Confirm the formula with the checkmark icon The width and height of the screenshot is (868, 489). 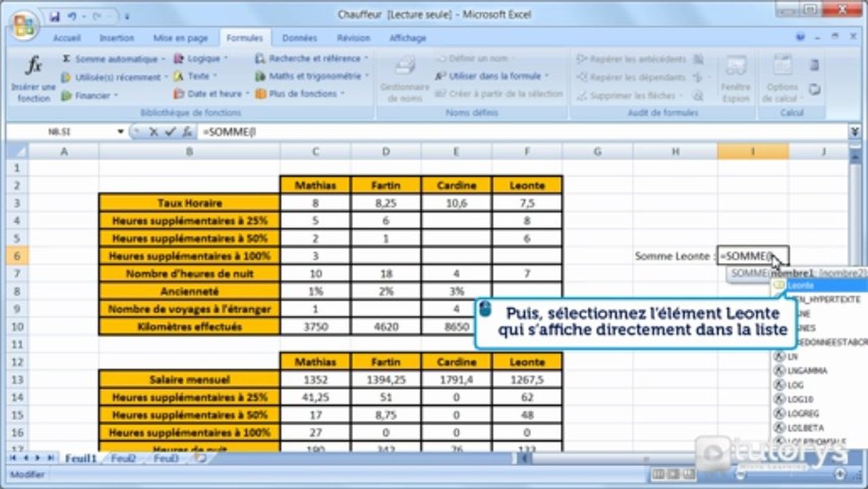click(170, 132)
